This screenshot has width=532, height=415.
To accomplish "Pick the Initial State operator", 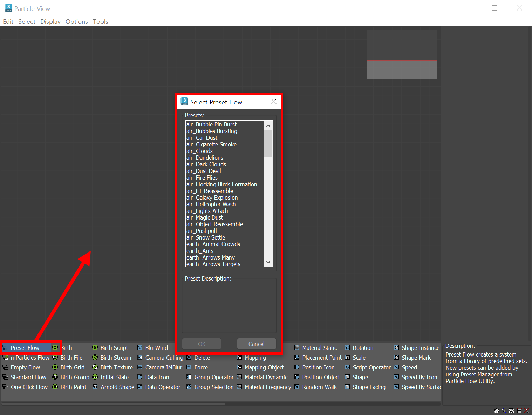I will 111,377.
